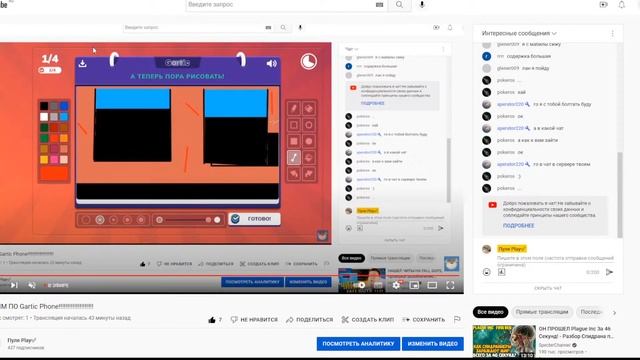640x360 pixels.
Task: Collapse chat via Скрыть чат
Action: click(548, 288)
